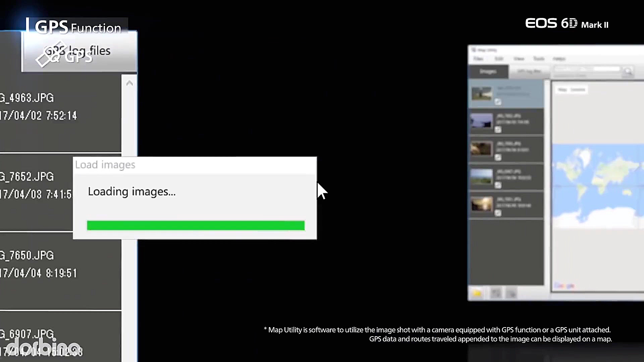The image size is (644, 362).
Task: Click the scroll-up arrow in the zoomed image list
Action: tap(129, 83)
